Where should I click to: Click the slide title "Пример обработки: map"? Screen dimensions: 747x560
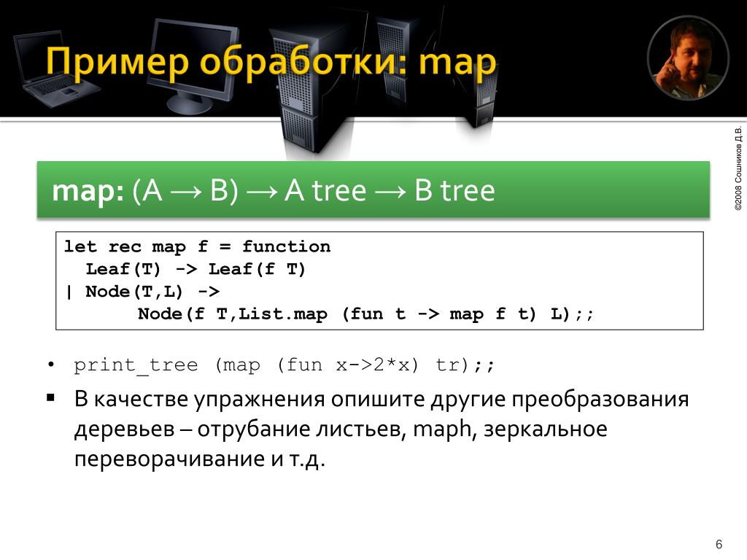pos(271,63)
